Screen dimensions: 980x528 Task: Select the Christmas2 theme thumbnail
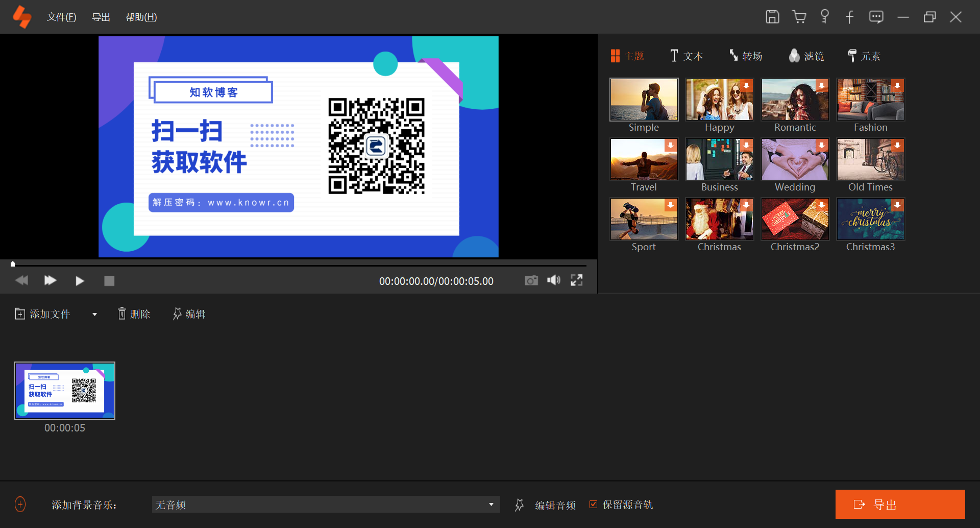795,219
